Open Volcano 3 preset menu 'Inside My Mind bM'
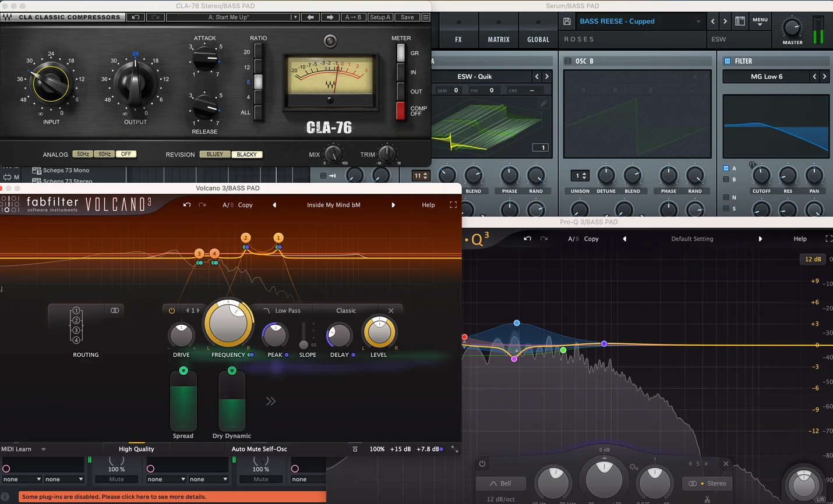The height and width of the screenshot is (504, 833). point(334,205)
